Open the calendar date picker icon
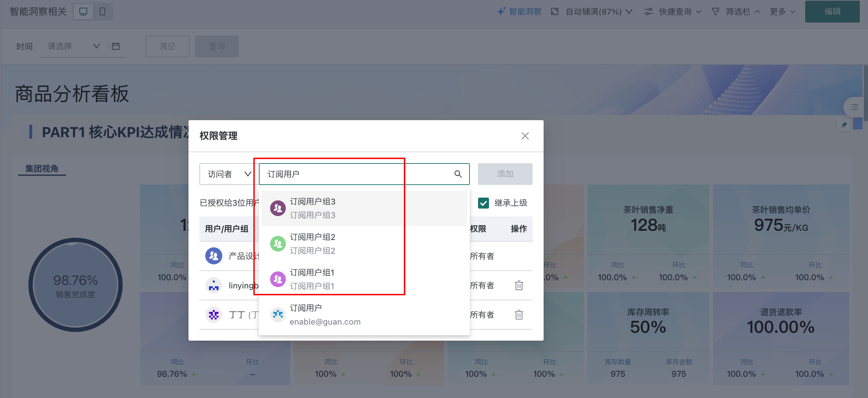This screenshot has height=398, width=868. click(x=116, y=46)
